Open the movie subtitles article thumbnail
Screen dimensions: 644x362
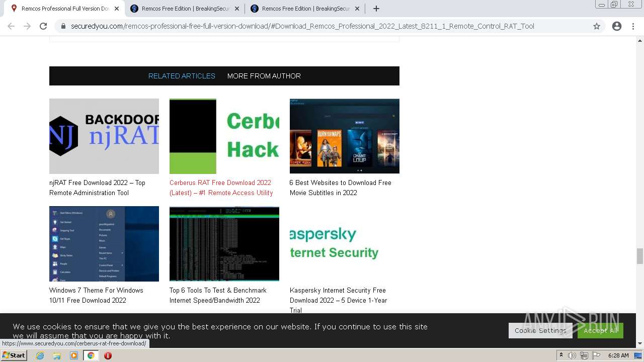coord(345,136)
